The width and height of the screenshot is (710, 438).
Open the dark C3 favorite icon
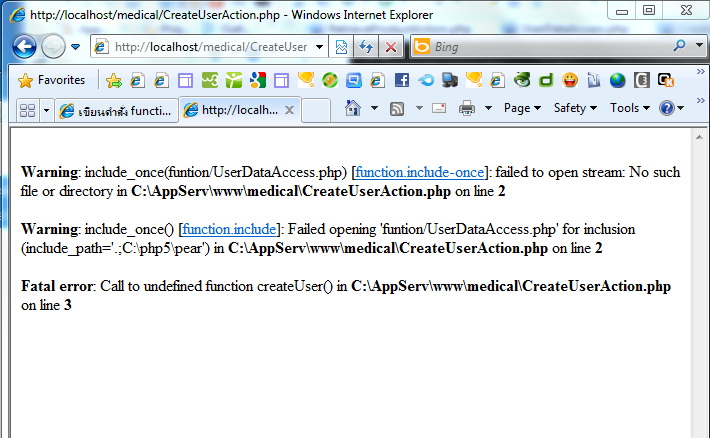[x=642, y=80]
